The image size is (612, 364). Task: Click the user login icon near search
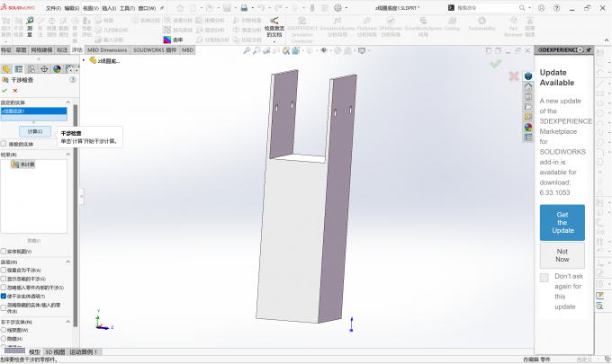pos(542,8)
